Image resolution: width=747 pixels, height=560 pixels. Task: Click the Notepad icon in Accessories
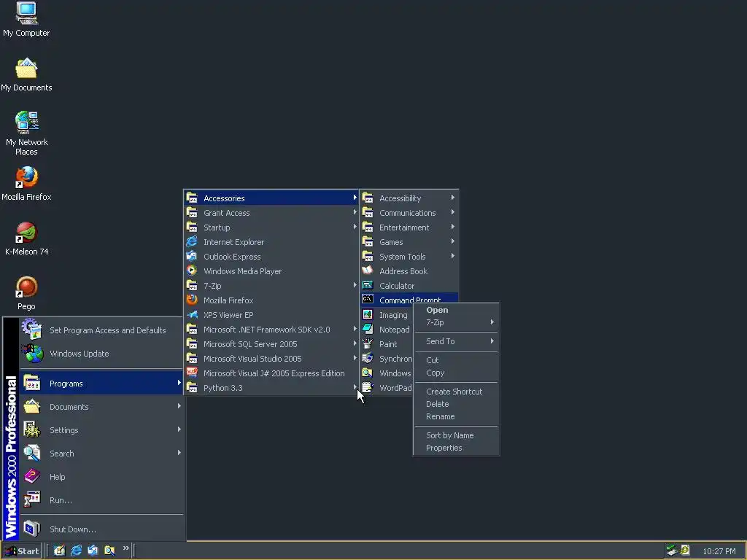(x=368, y=329)
